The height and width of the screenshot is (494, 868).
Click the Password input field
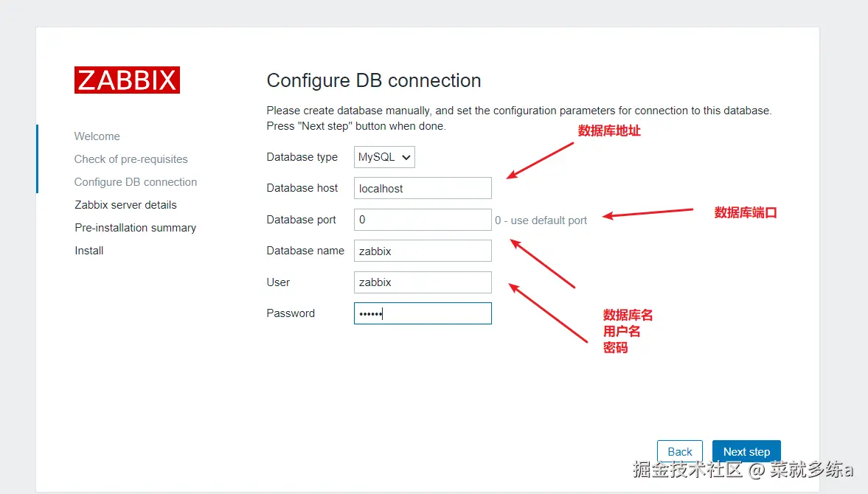(423, 313)
